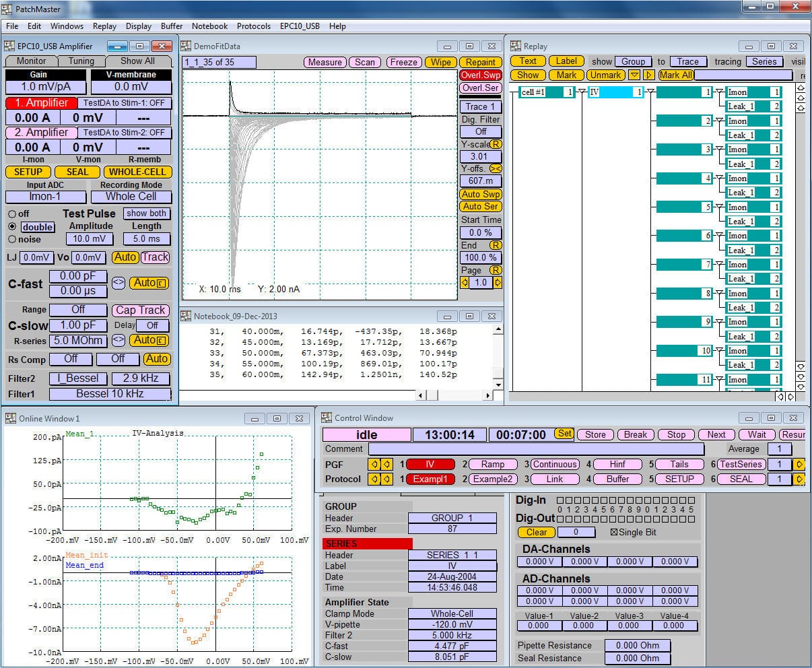The width and height of the screenshot is (812, 668).
Task: Change the show Group selector in Replay
Action: tap(633, 61)
